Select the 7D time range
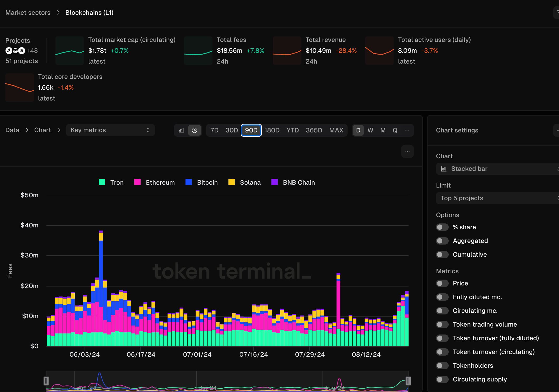The height and width of the screenshot is (392, 559). [214, 130]
